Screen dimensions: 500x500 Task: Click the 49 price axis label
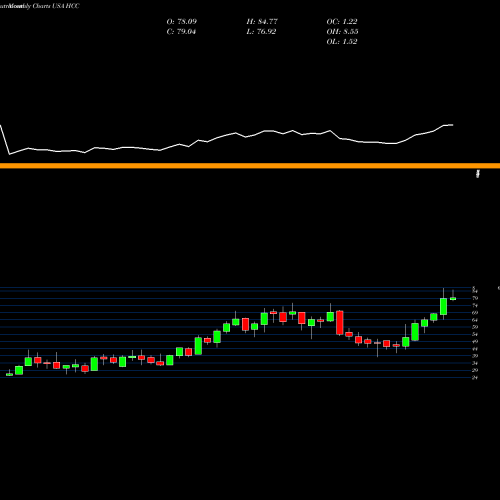pos(475,341)
